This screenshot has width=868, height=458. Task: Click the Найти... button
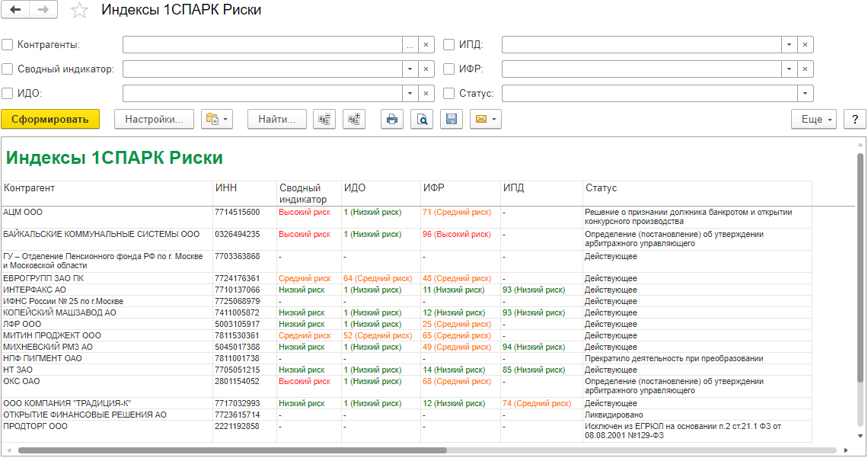(277, 119)
